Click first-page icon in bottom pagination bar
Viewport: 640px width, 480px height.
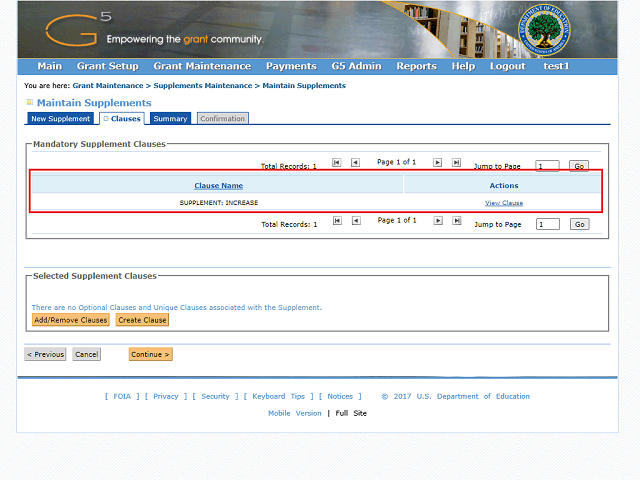(337, 220)
